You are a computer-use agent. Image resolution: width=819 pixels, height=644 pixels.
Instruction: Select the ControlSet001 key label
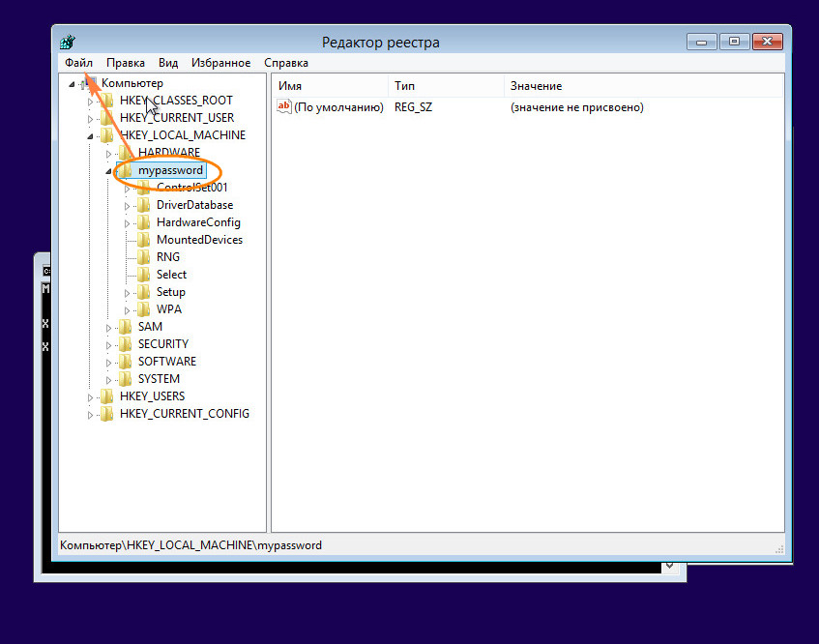click(191, 187)
